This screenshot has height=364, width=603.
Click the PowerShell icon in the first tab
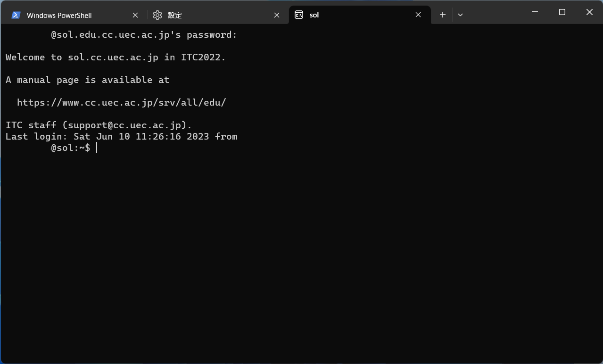(x=16, y=15)
